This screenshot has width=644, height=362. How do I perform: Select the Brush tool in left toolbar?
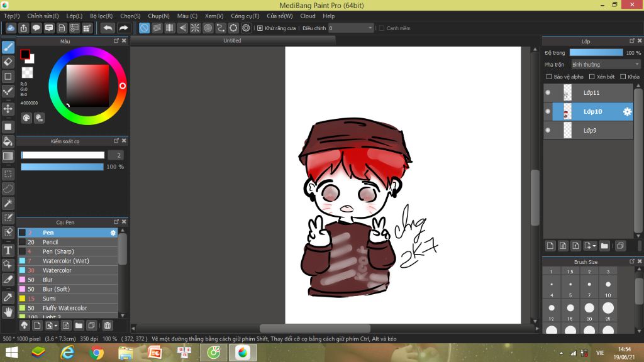point(8,47)
